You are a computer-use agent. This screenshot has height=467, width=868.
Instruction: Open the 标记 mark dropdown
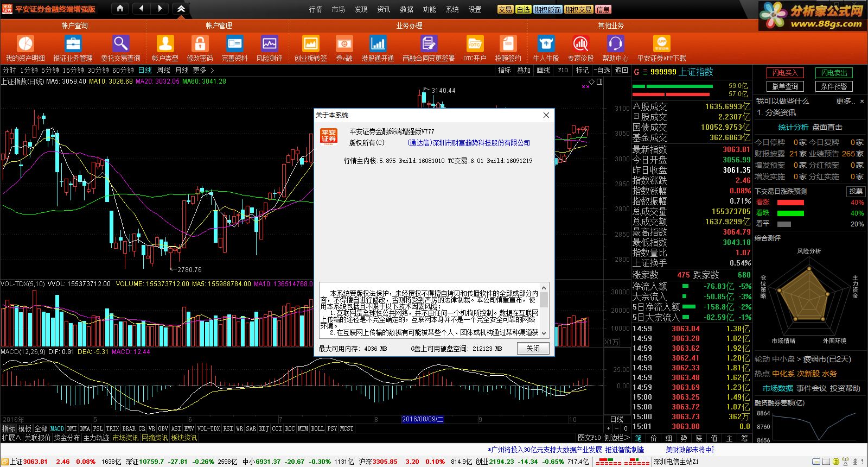click(582, 70)
